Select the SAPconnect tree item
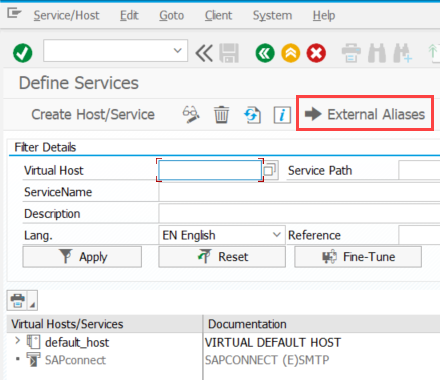Image resolution: width=440 pixels, height=380 pixels. pos(75,360)
